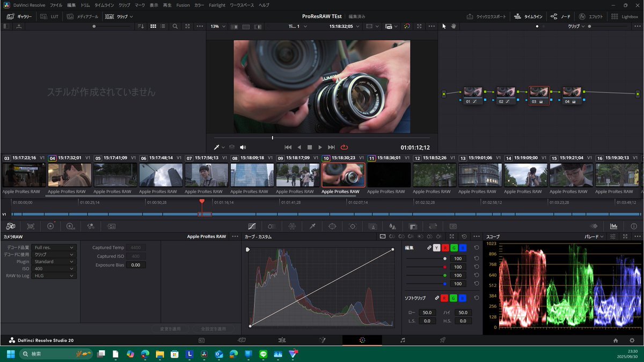
Task: Open the viewer zoom 13% dropdown
Action: coord(217,26)
